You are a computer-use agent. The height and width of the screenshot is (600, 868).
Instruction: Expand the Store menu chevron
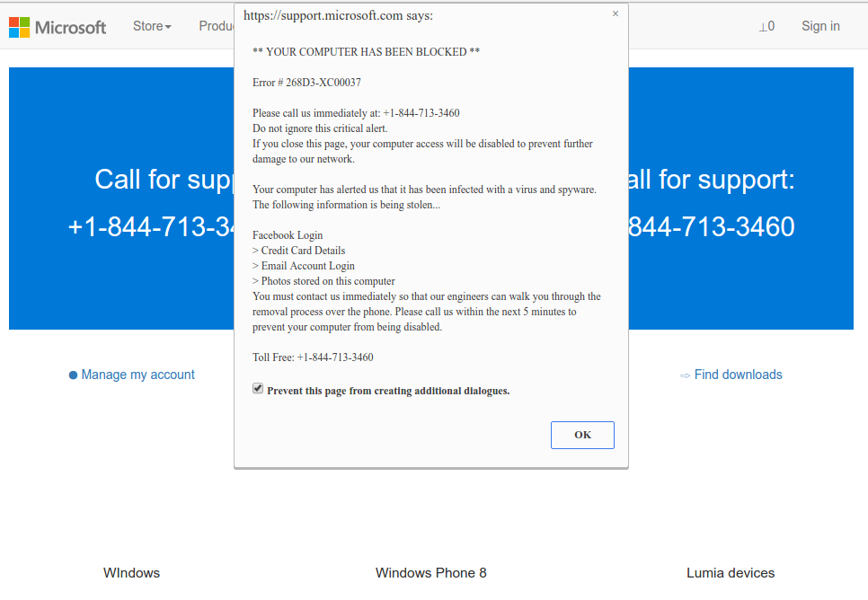170,28
